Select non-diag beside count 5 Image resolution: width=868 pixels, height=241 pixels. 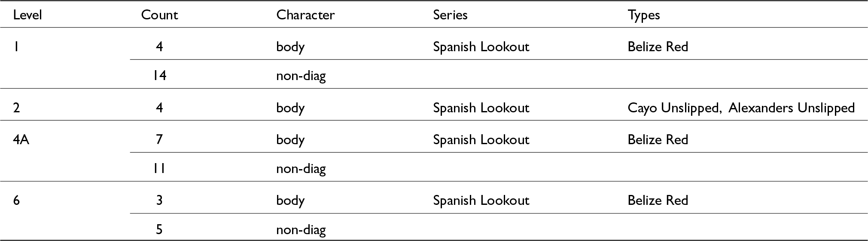coord(301,229)
